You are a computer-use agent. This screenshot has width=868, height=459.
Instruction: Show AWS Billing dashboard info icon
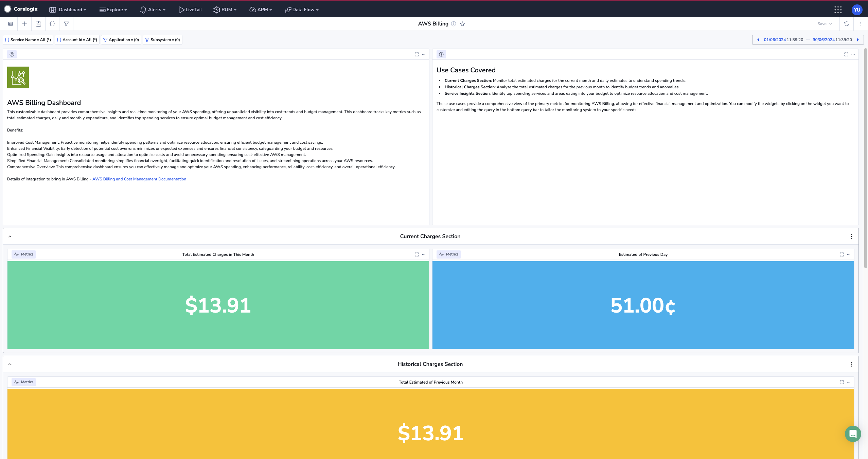[454, 24]
